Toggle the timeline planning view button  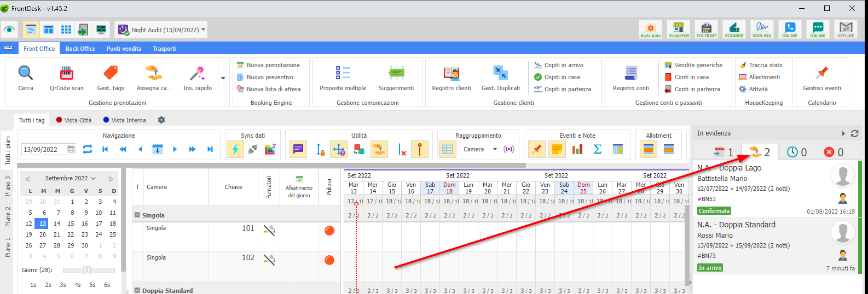pos(31,30)
